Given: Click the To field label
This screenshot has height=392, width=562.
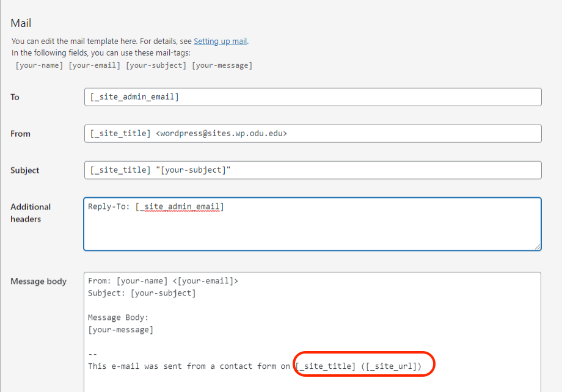Looking at the screenshot, I should click(15, 97).
